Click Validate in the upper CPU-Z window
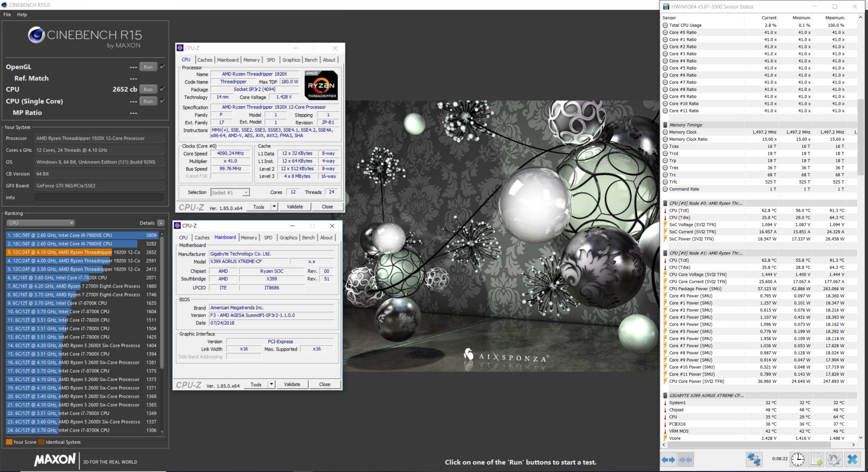The width and height of the screenshot is (868, 472). coord(295,207)
